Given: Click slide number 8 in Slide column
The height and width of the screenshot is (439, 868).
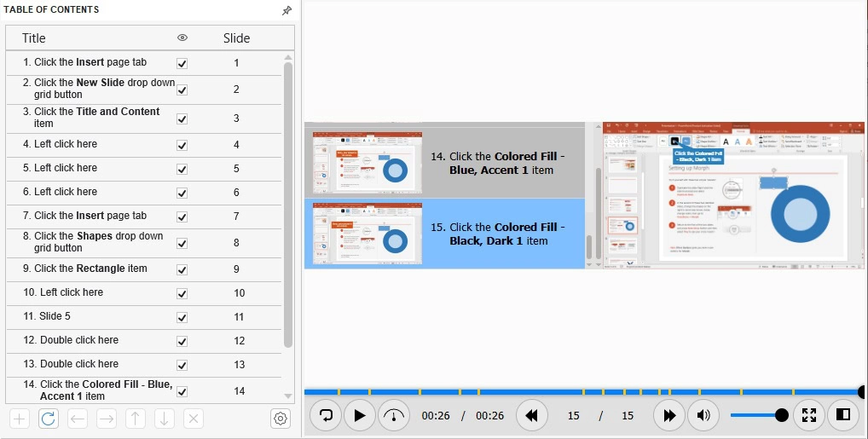Looking at the screenshot, I should [236, 243].
